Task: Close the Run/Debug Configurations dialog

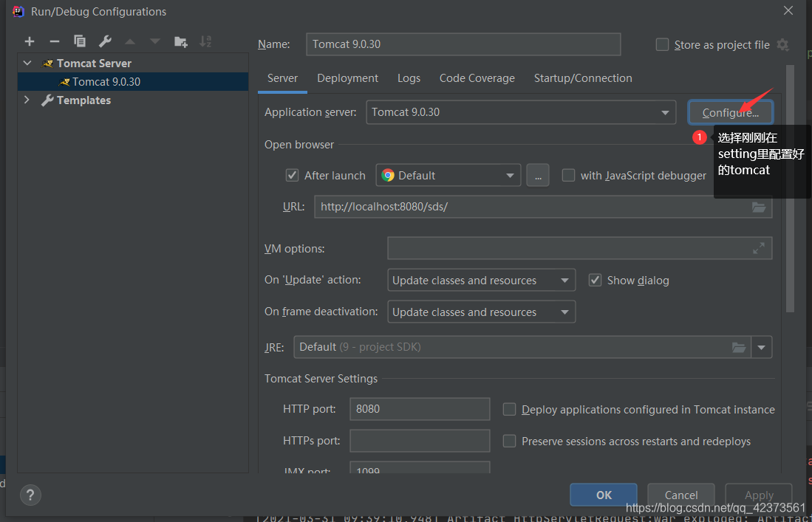Action: pyautogui.click(x=788, y=11)
